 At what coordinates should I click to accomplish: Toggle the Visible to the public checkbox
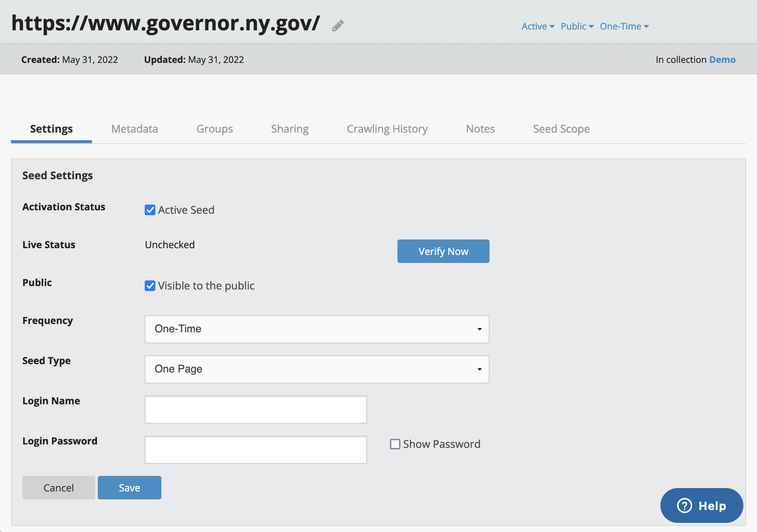pyautogui.click(x=150, y=286)
